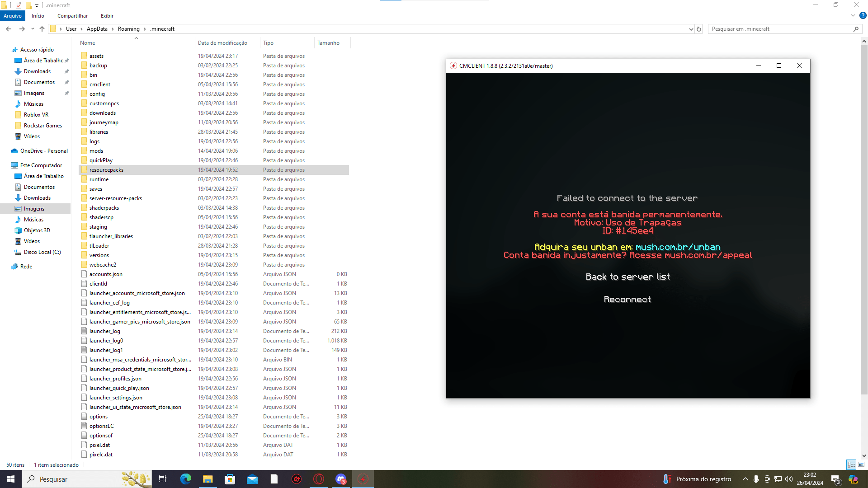Open the recent locations dropdown arrow
The width and height of the screenshot is (868, 488).
pyautogui.click(x=33, y=29)
